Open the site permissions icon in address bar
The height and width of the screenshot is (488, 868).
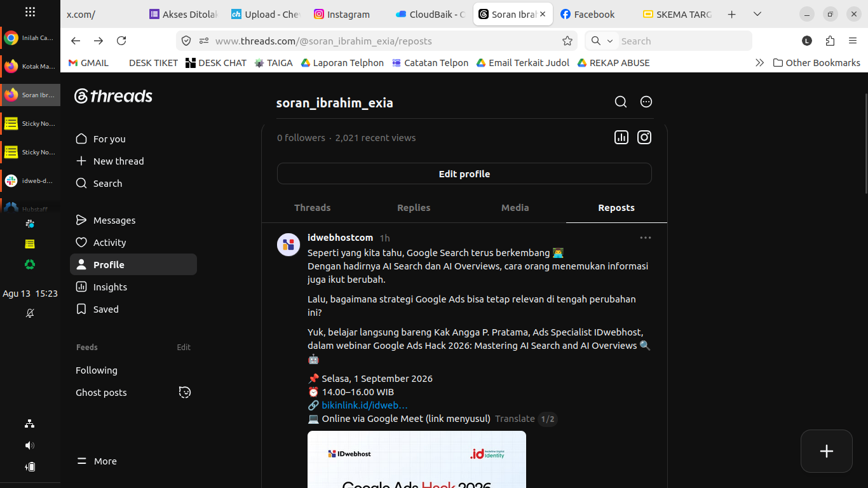tap(204, 41)
